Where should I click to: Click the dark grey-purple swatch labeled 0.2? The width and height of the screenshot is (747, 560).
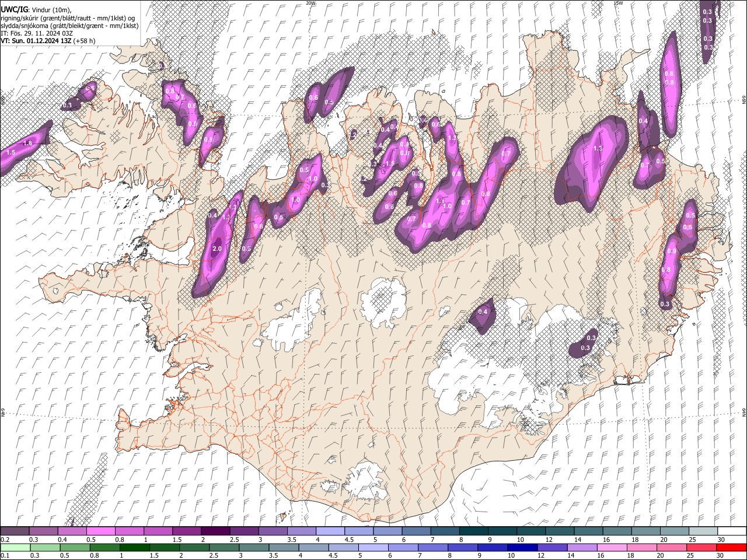click(15, 531)
